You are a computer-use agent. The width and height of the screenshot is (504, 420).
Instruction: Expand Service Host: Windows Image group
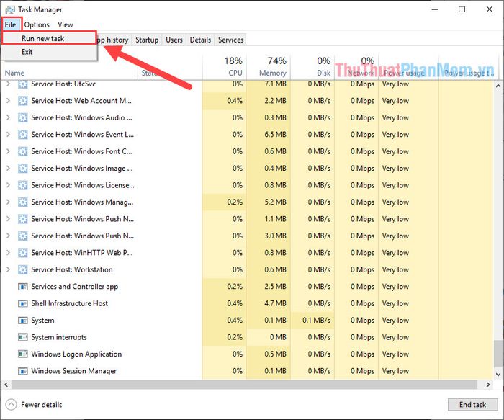tap(9, 169)
